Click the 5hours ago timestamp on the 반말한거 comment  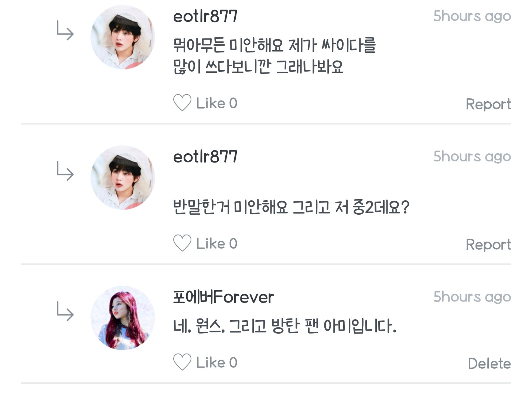coord(472,157)
